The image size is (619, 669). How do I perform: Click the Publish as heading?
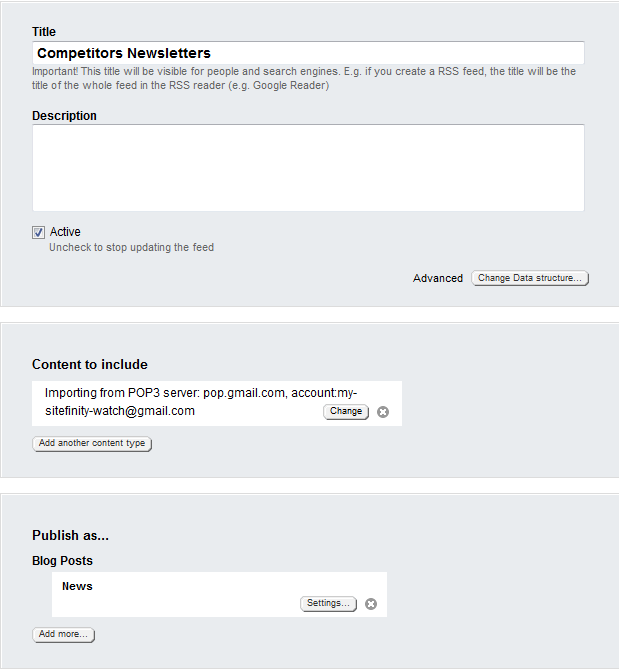70,536
